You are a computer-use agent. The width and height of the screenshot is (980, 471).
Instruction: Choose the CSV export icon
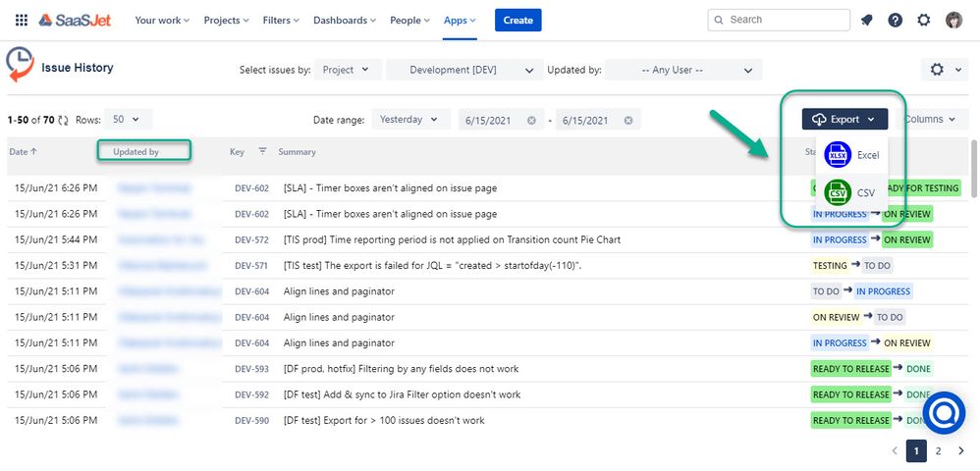(x=838, y=193)
